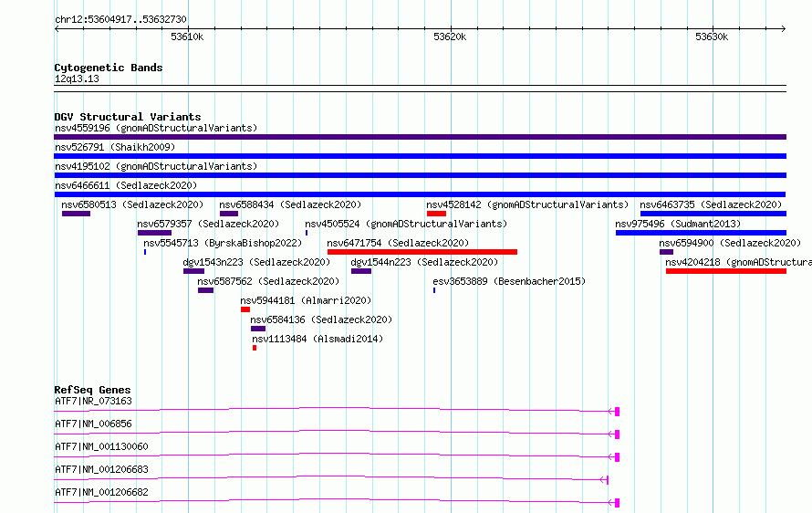
Task: Click the magenta exon block of ATF7|NM_001130060
Action: tap(617, 457)
